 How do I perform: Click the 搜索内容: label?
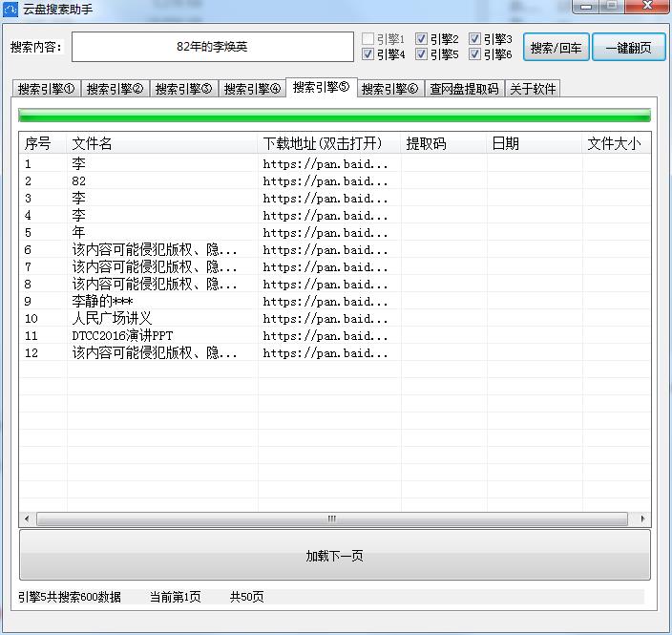(x=36, y=47)
